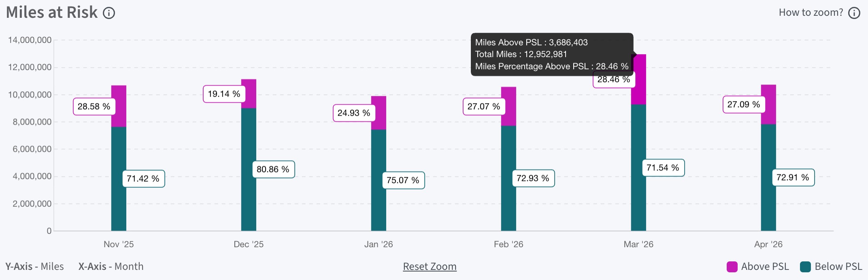Click the 72.91 % label on Apr '26

pos(793,177)
